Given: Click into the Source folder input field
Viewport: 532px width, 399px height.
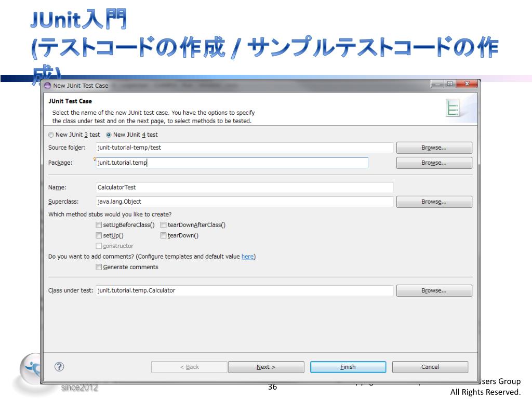Looking at the screenshot, I should tap(245, 148).
